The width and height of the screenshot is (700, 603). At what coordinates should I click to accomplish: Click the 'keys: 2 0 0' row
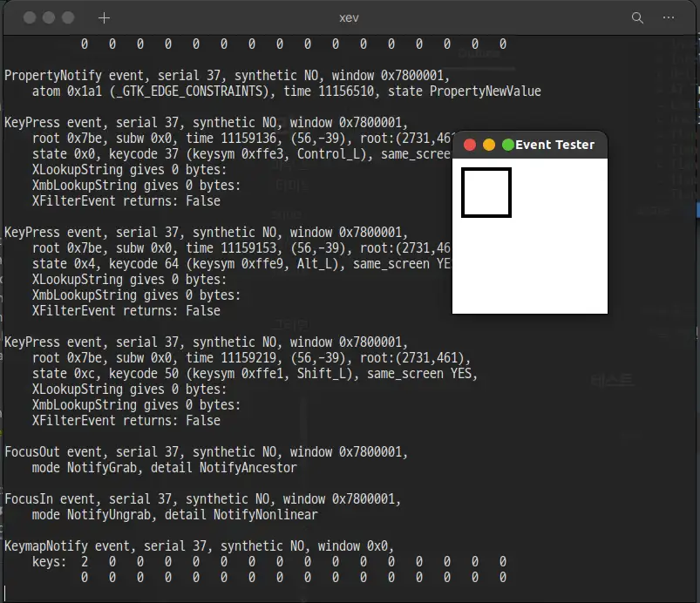269,562
